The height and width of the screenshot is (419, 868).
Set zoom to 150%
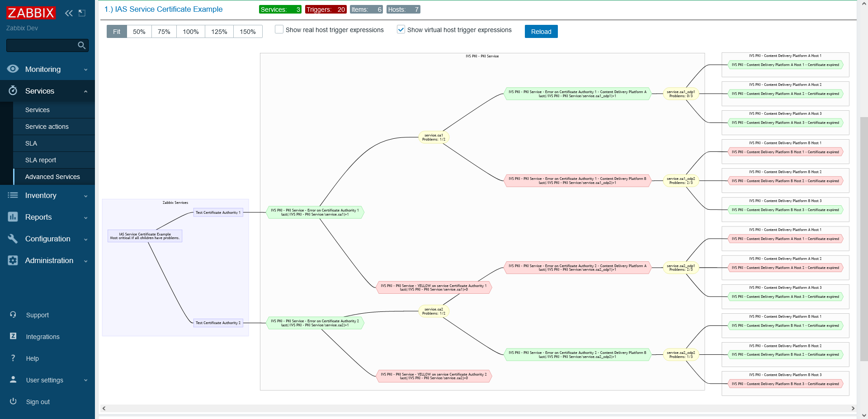pos(248,32)
